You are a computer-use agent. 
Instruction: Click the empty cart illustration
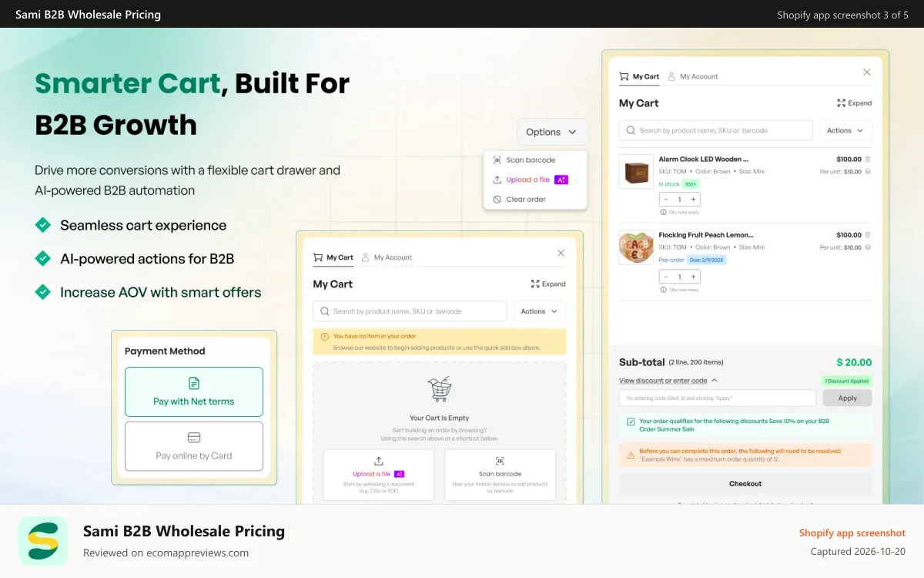[x=439, y=389]
